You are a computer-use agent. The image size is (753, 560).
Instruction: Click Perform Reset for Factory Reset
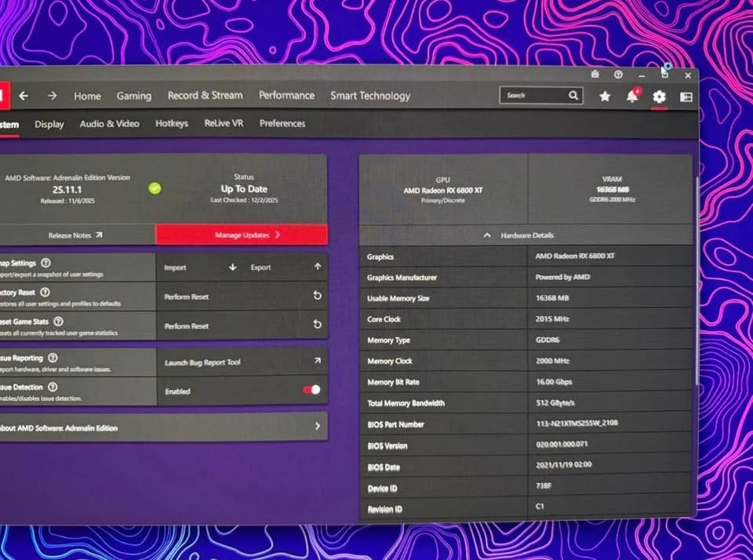[x=187, y=296]
